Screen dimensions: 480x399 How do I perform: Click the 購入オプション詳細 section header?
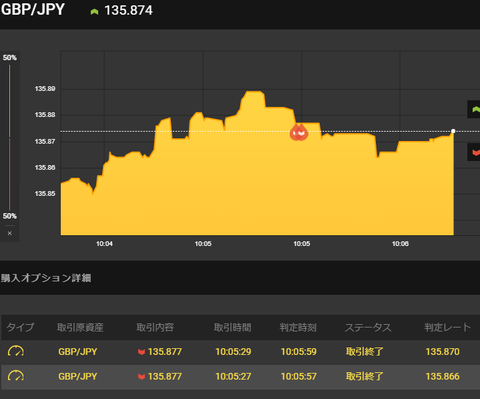click(46, 278)
